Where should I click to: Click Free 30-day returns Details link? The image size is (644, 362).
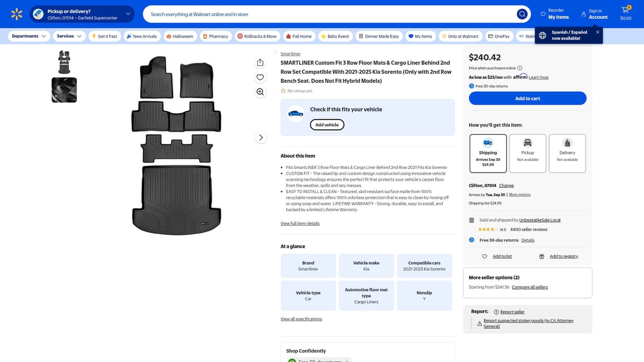point(528,240)
